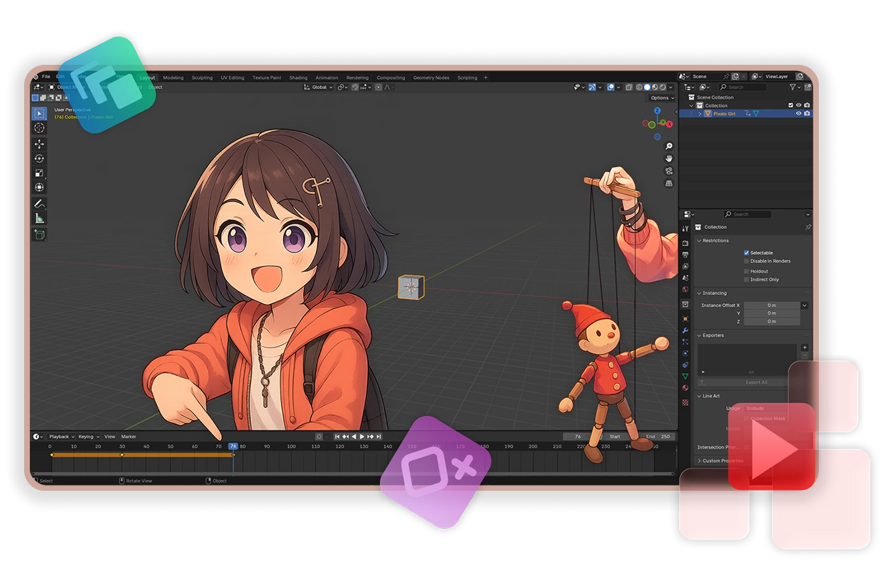The image size is (890, 588).
Task: Click the Add Cube tool
Action: (39, 235)
